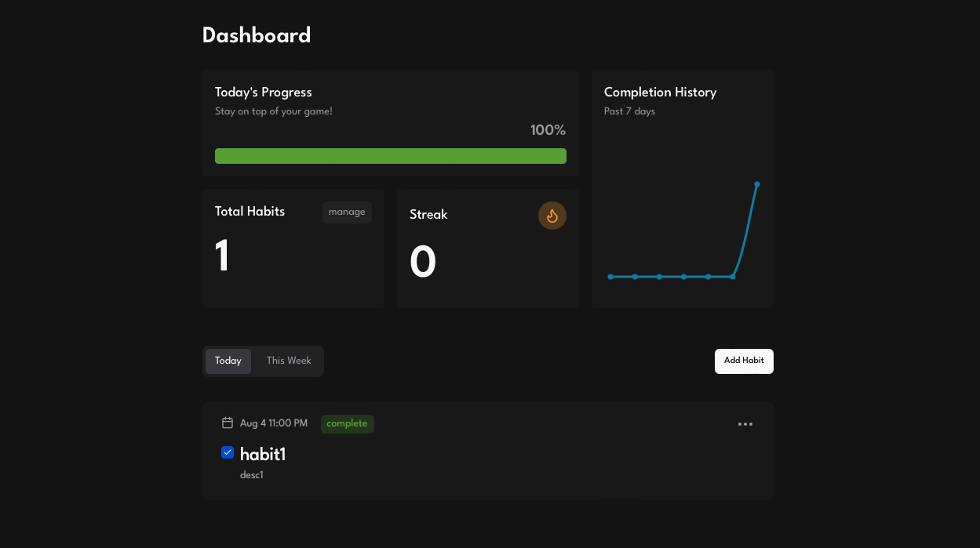Click the calendar icon beside Aug 4

[228, 423]
